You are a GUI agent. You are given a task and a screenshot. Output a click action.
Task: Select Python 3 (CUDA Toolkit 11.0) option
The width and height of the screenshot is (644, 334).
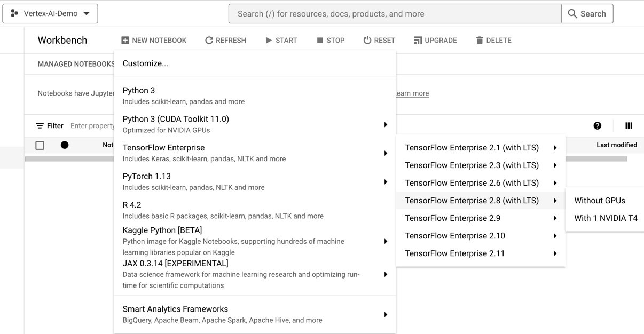tap(255, 124)
